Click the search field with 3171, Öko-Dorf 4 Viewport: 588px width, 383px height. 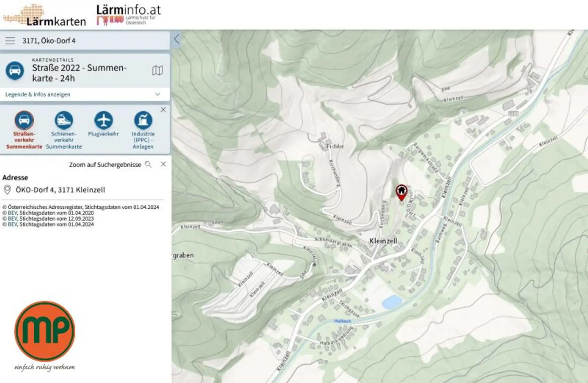[92, 40]
